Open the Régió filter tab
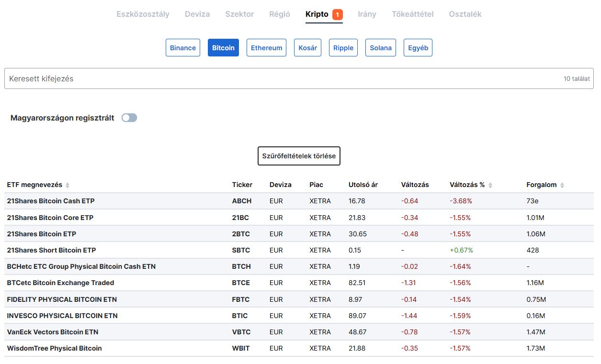This screenshot has height=364, width=601. tap(280, 14)
